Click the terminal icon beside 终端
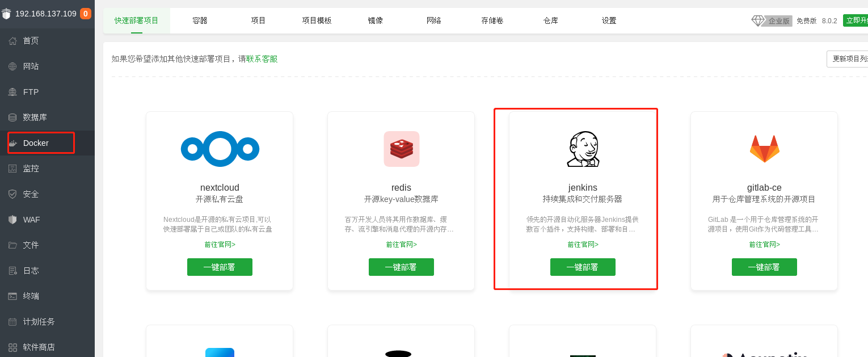The image size is (868, 357). [12, 296]
